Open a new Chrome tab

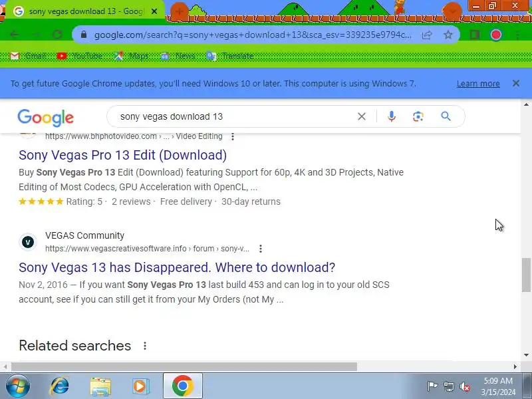[179, 11]
